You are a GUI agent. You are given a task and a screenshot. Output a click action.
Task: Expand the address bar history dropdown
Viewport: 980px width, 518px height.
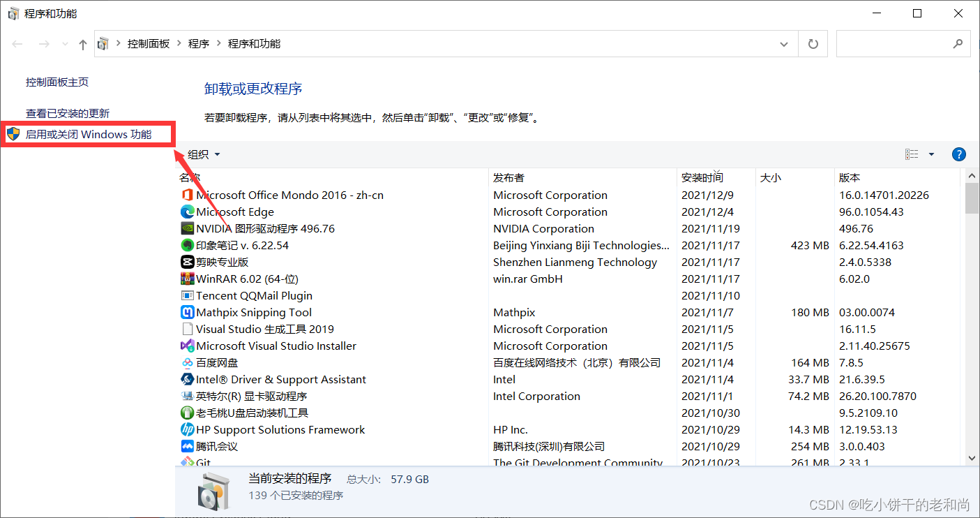tap(784, 43)
